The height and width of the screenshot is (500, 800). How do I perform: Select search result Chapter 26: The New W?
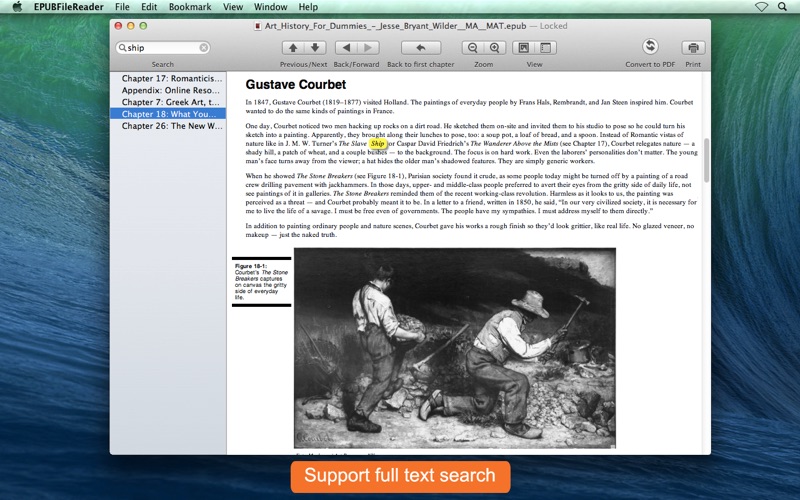[168, 126]
